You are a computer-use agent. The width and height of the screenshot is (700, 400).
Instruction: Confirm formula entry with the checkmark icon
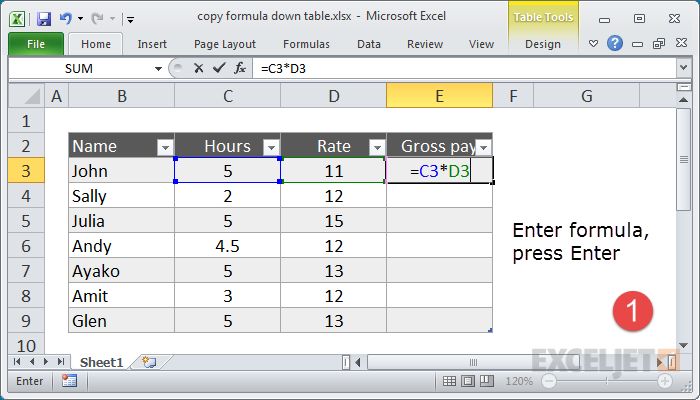pos(219,68)
